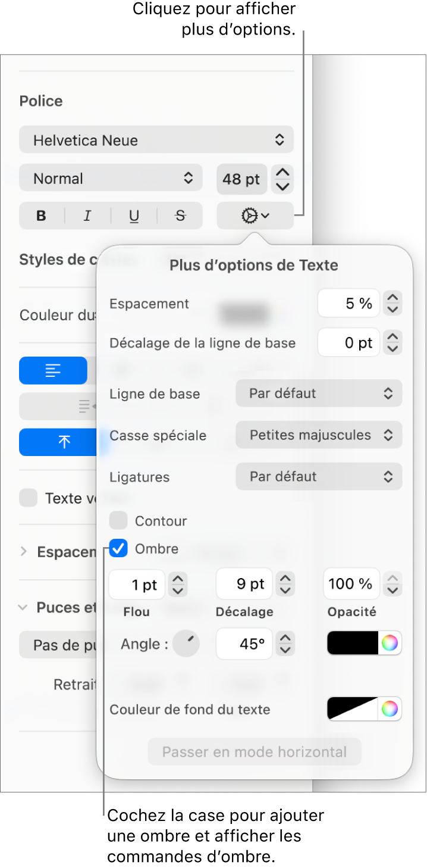Disable the Ombre checkbox

pyautogui.click(x=118, y=548)
